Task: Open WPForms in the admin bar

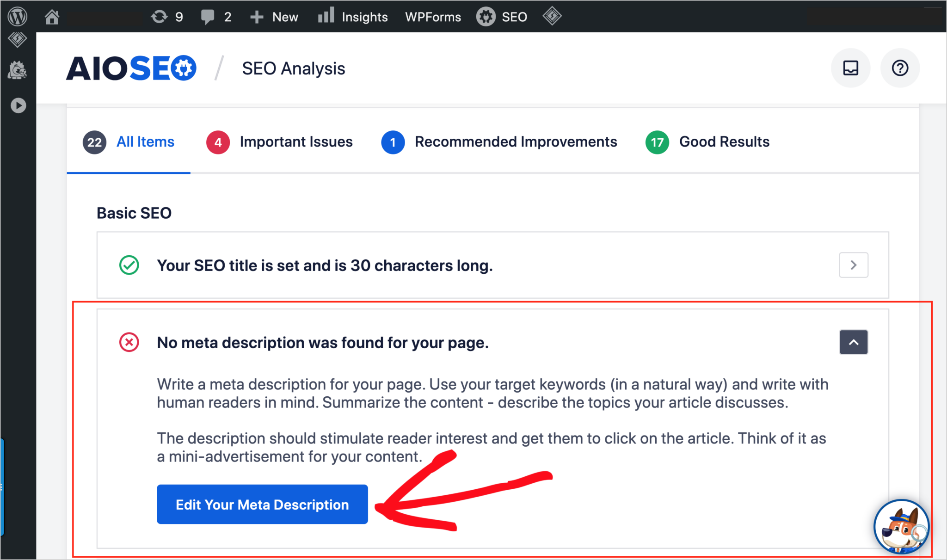Action: pyautogui.click(x=433, y=17)
